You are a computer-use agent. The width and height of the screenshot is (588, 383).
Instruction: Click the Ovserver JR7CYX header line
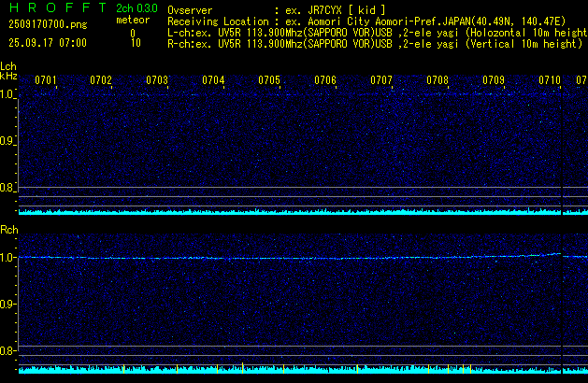tap(277, 10)
